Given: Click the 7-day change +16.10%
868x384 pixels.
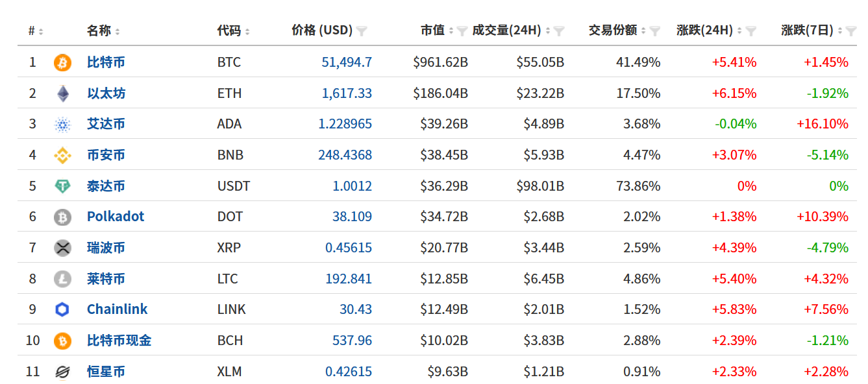Looking at the screenshot, I should click(x=824, y=124).
